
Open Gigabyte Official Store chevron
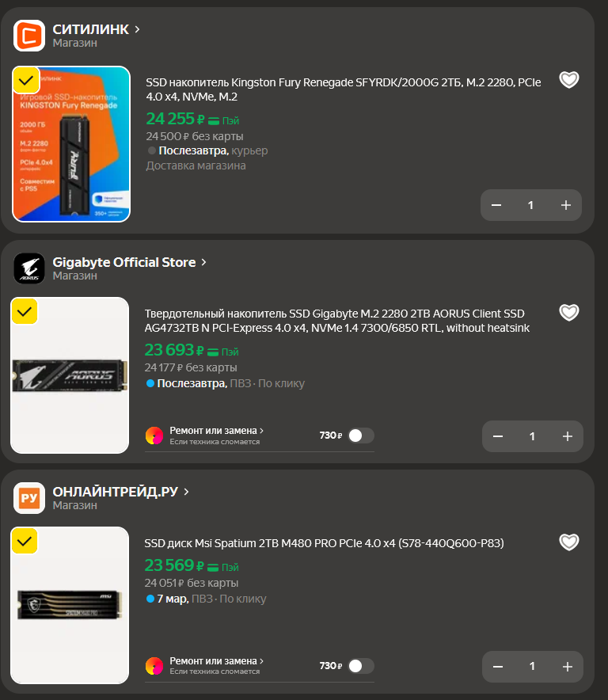coord(203,262)
